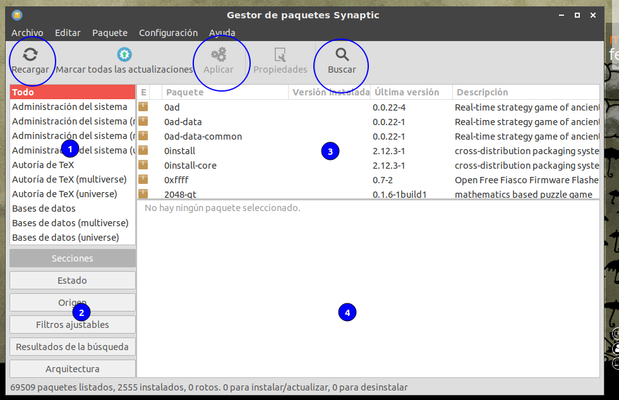
Task: Click Marcar todas las actualizaciones icon
Action: tap(124, 54)
